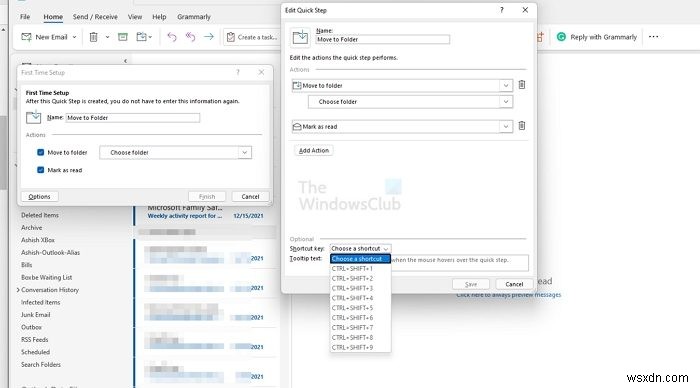Click the Forward arrow icon

208,37
